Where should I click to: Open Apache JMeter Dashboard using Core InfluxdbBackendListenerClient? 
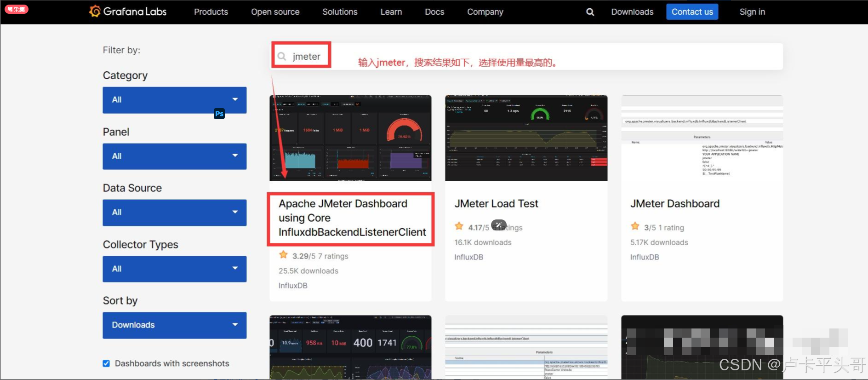tap(352, 218)
